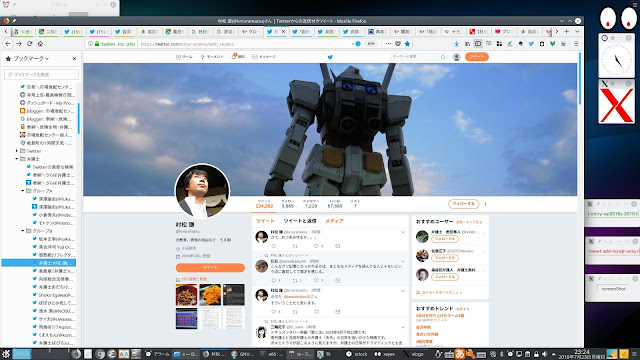Open page actions three-dot menu

click(388, 44)
